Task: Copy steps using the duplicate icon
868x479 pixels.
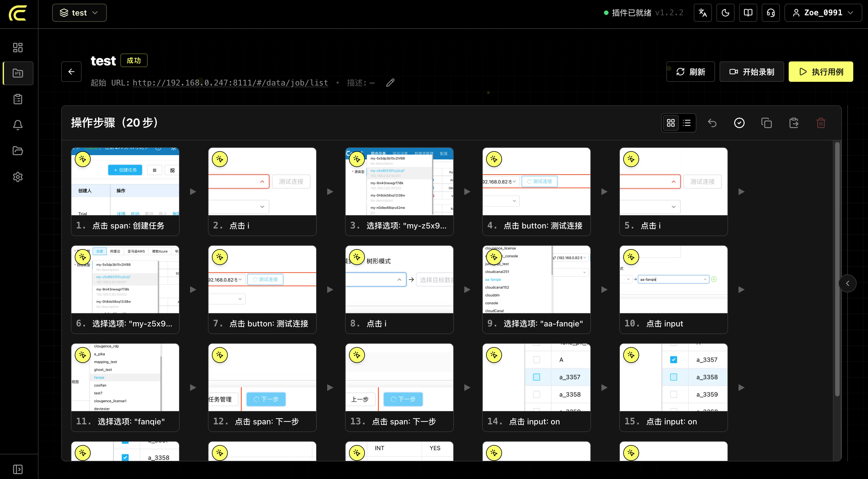Action: point(767,123)
